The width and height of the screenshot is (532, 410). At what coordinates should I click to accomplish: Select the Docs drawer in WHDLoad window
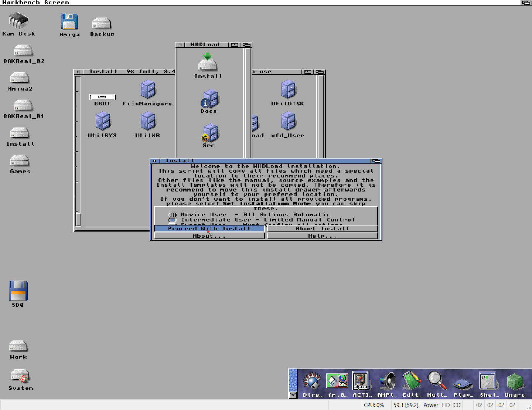(209, 98)
